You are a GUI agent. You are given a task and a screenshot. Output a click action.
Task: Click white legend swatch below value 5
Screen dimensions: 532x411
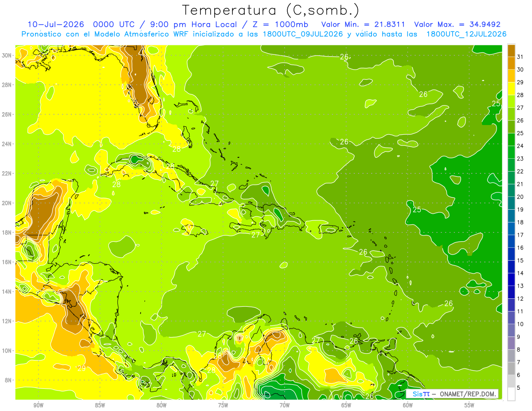coord(511,394)
